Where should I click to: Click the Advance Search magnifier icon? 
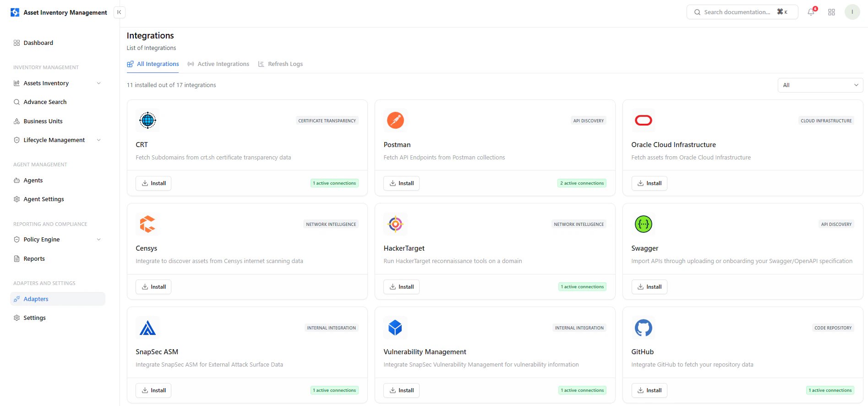17,102
